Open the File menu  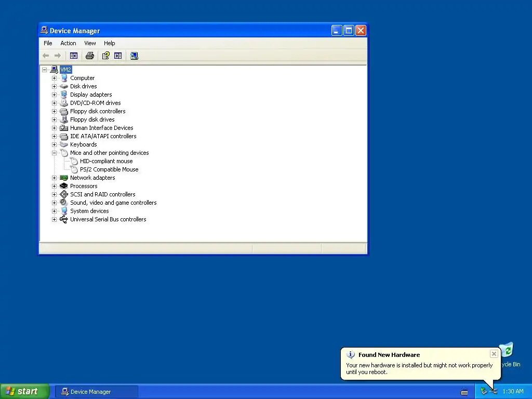click(x=48, y=43)
